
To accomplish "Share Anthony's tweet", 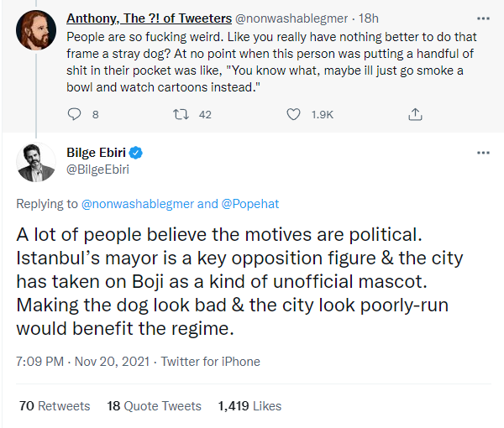I will click(x=414, y=114).
